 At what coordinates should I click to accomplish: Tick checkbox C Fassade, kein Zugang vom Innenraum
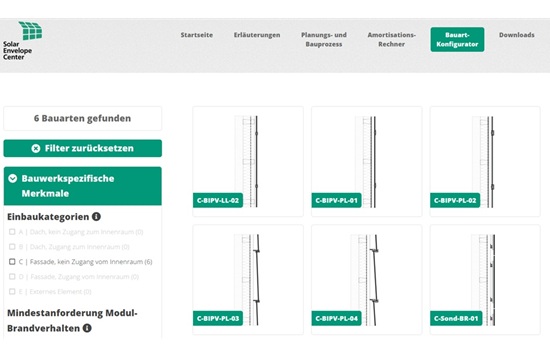(12, 261)
